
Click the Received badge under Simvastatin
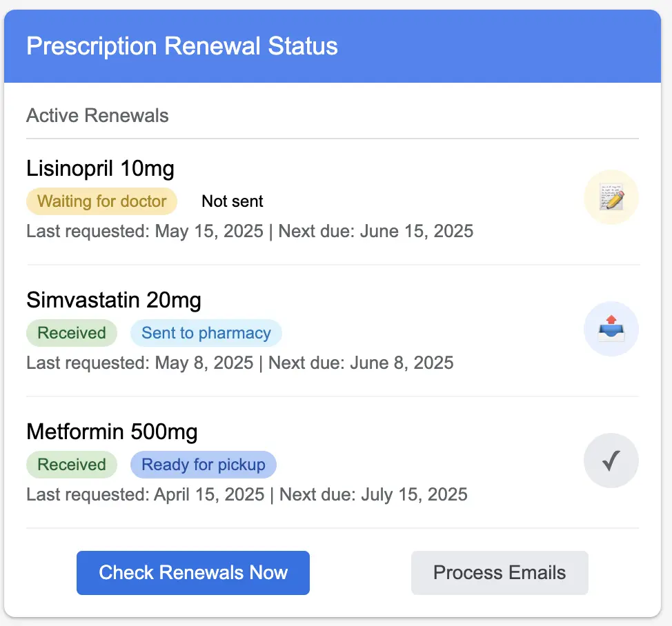71,333
